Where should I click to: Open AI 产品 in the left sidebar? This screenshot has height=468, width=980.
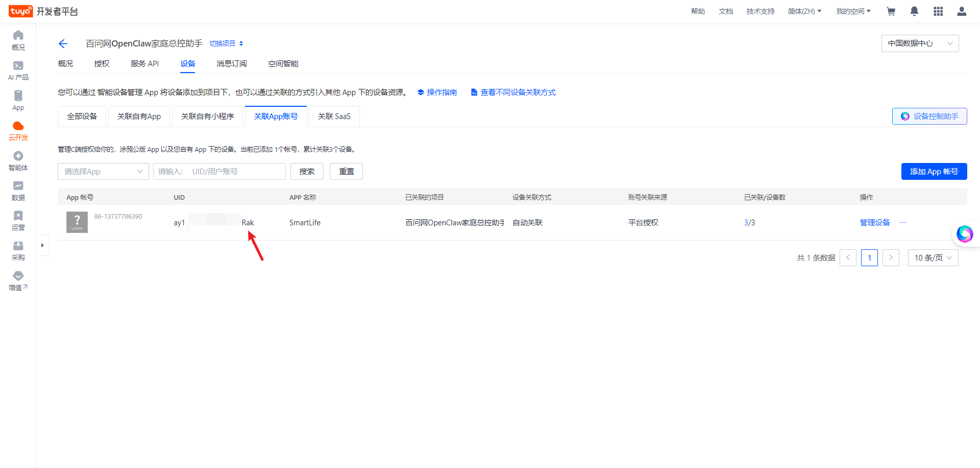(18, 71)
